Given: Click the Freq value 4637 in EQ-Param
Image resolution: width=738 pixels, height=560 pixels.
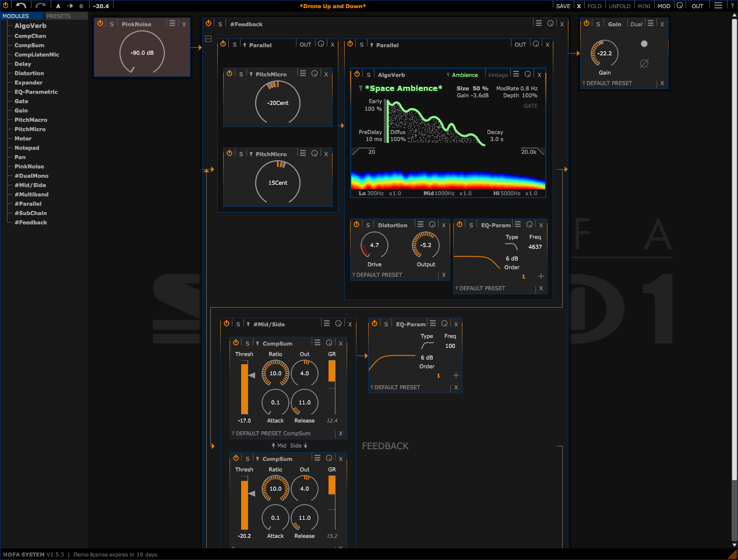Looking at the screenshot, I should (535, 247).
